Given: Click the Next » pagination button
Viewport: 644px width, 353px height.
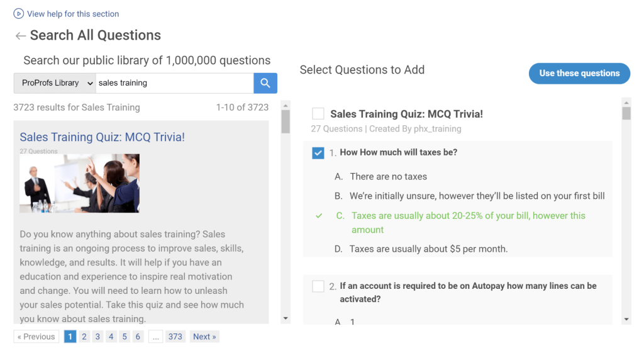Looking at the screenshot, I should click(204, 337).
